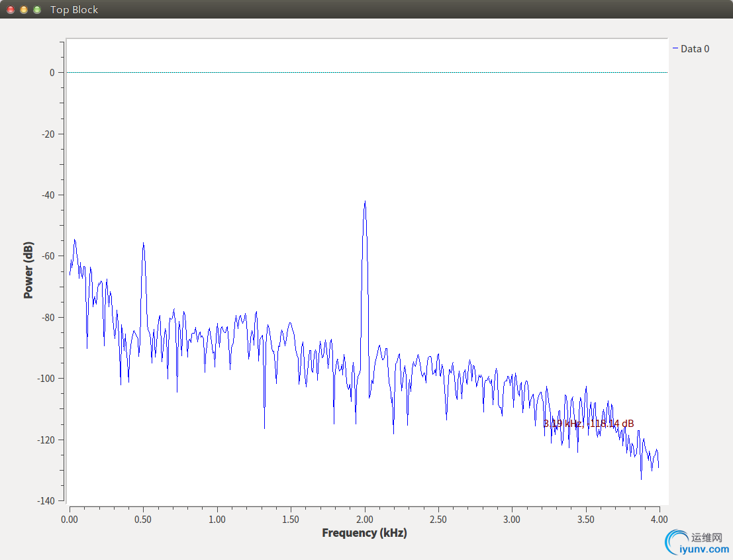Screen dimensions: 733x560
Task: Click the 2.00 tick label on frequency axis
Action: click(x=365, y=520)
